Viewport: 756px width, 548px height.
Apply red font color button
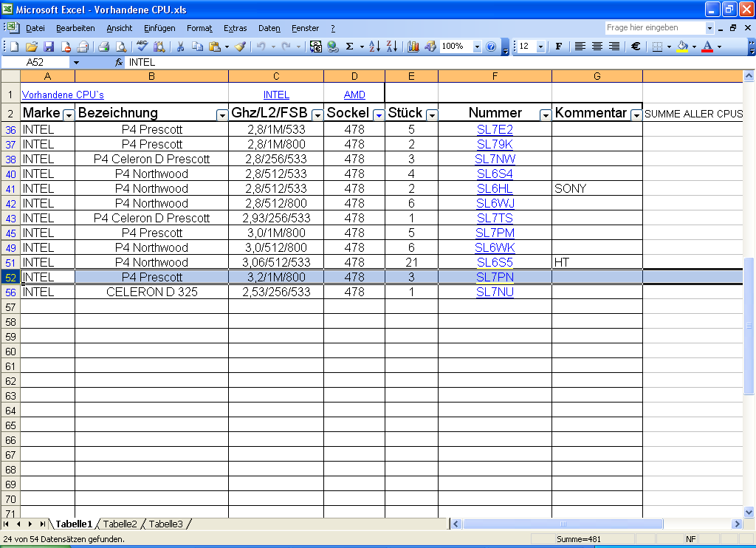pos(707,47)
